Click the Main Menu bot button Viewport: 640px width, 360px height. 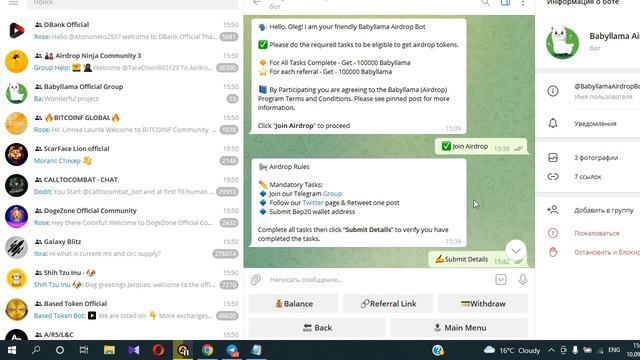(x=459, y=328)
